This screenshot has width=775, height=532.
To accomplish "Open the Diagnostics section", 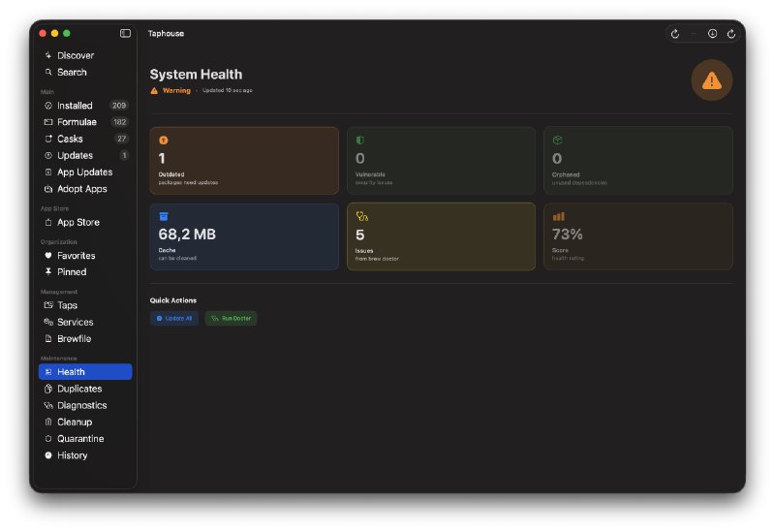I will pyautogui.click(x=81, y=405).
